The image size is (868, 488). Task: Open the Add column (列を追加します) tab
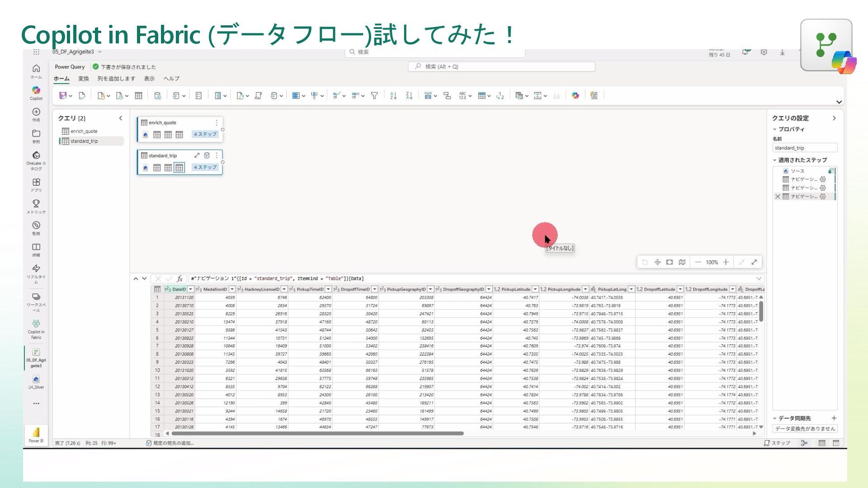point(116,79)
